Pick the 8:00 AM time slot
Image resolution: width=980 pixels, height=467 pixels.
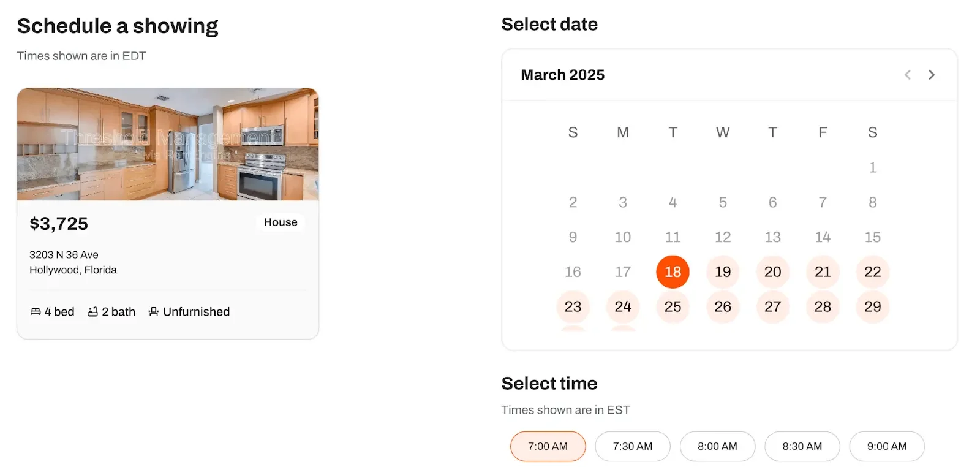tap(717, 446)
